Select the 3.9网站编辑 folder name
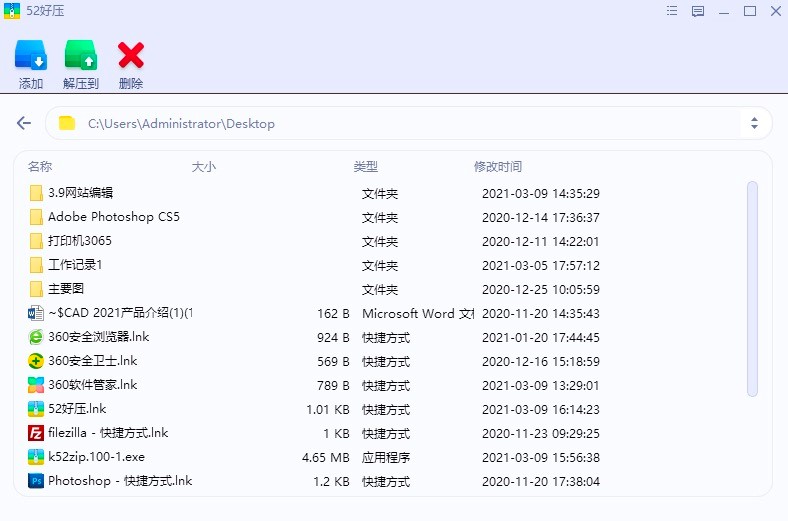Viewport: 788px width, 521px height. click(x=80, y=192)
